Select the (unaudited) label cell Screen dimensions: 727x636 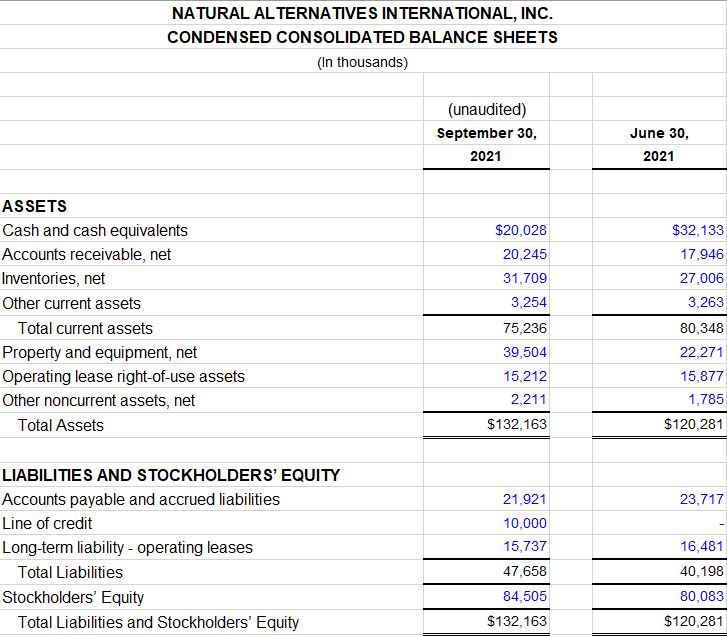[487, 109]
